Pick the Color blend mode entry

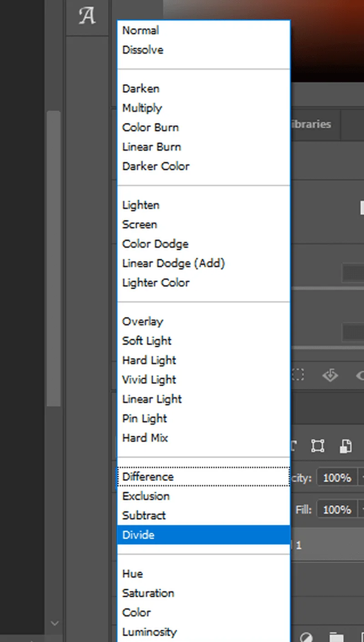(x=203, y=613)
